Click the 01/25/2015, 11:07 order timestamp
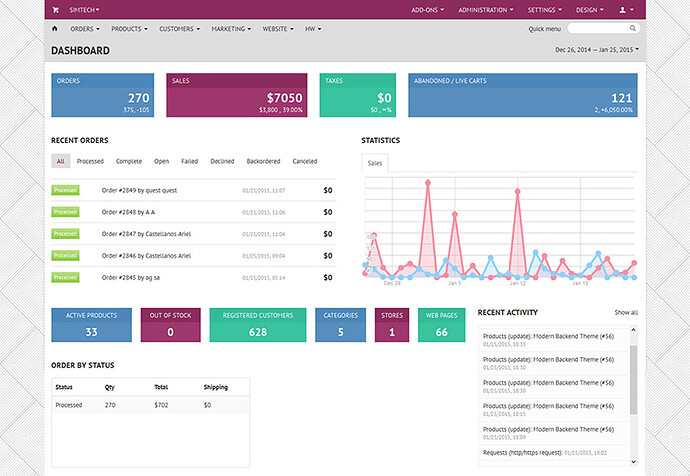The image size is (690, 476). (x=263, y=190)
